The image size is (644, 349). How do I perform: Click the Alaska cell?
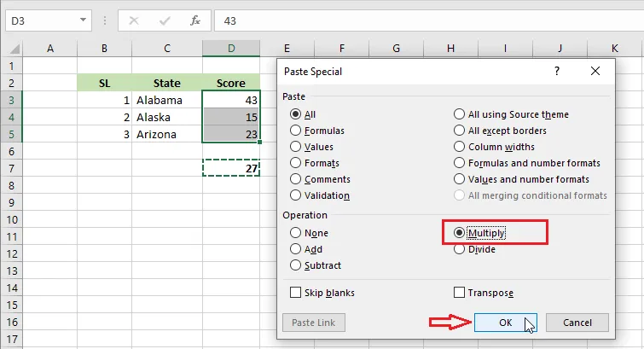(166, 117)
